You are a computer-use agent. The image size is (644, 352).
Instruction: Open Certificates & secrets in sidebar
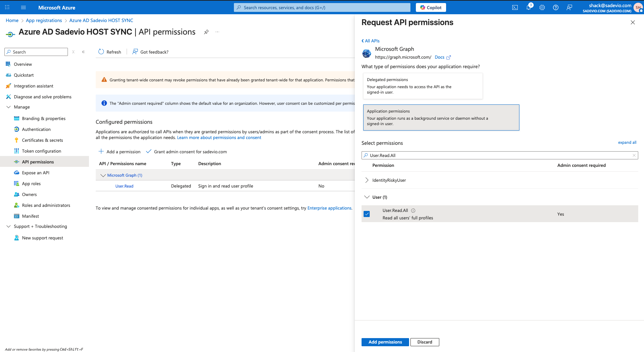pyautogui.click(x=42, y=140)
